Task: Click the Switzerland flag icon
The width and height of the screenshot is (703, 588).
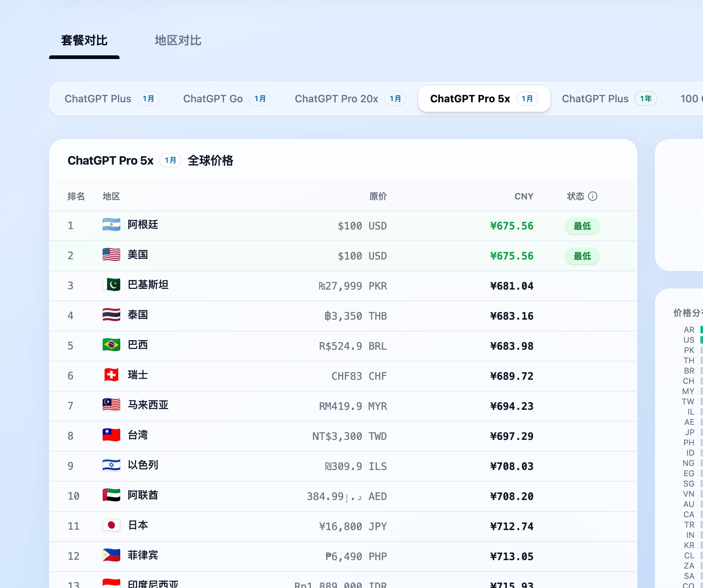Action: point(111,375)
